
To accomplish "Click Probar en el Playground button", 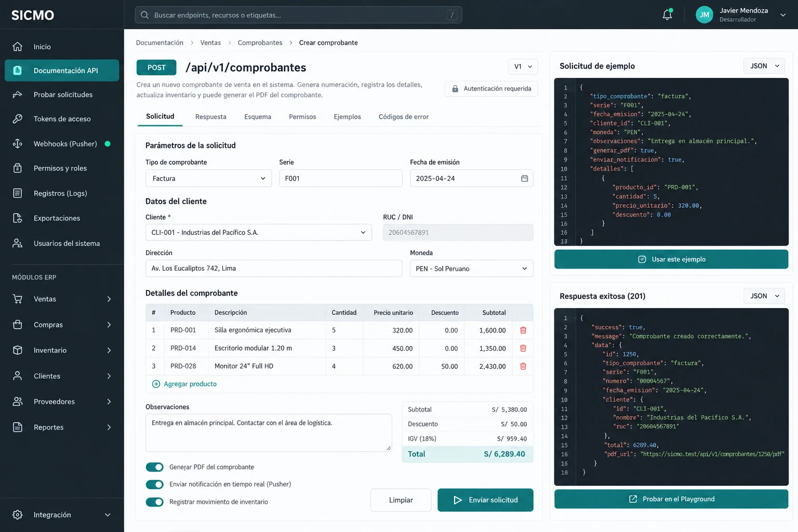I will click(671, 499).
